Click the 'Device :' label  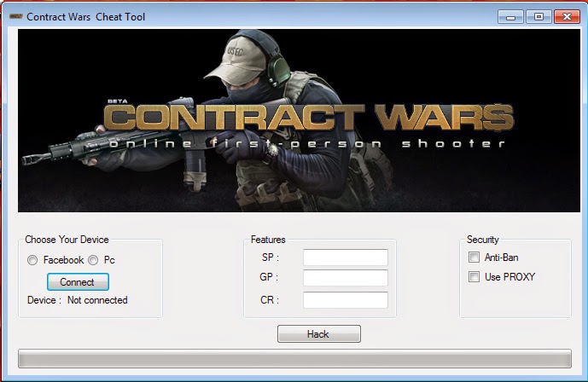(x=44, y=300)
